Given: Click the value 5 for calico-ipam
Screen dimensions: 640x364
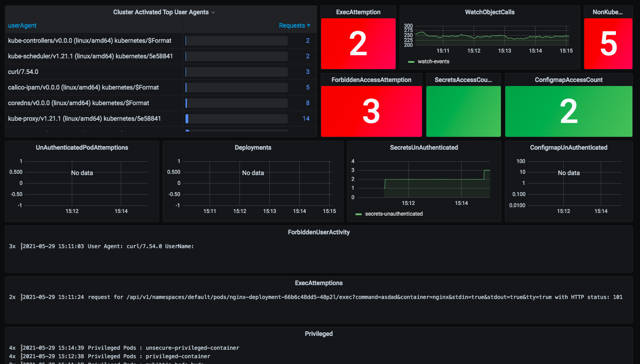Looking at the screenshot, I should 307,87.
